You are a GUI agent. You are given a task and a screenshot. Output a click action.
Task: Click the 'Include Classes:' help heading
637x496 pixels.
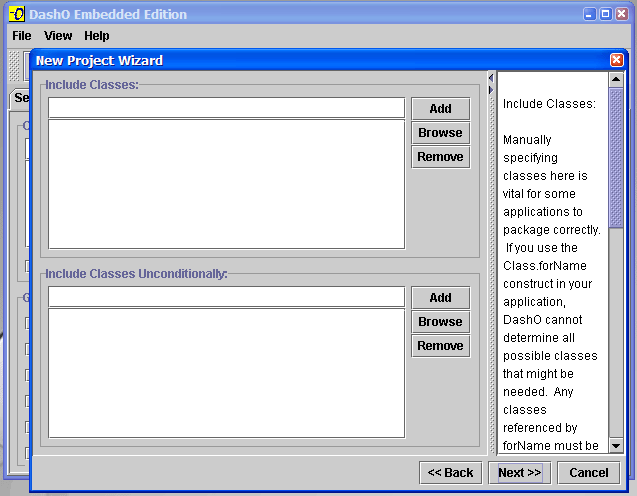click(x=549, y=104)
